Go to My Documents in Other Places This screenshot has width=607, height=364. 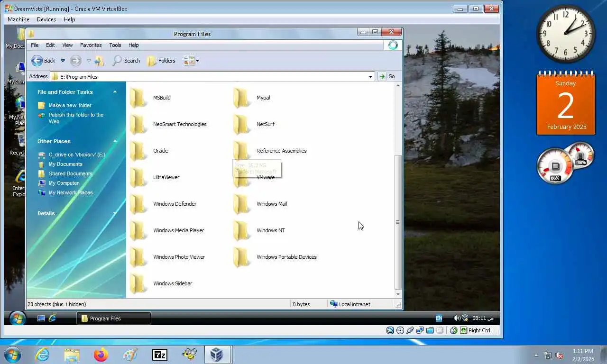pyautogui.click(x=65, y=164)
